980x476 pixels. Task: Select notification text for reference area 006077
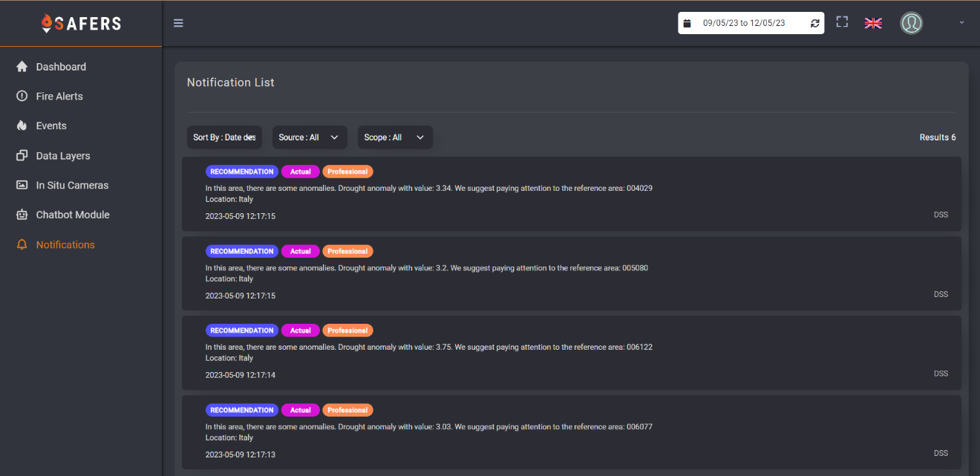tap(429, 427)
